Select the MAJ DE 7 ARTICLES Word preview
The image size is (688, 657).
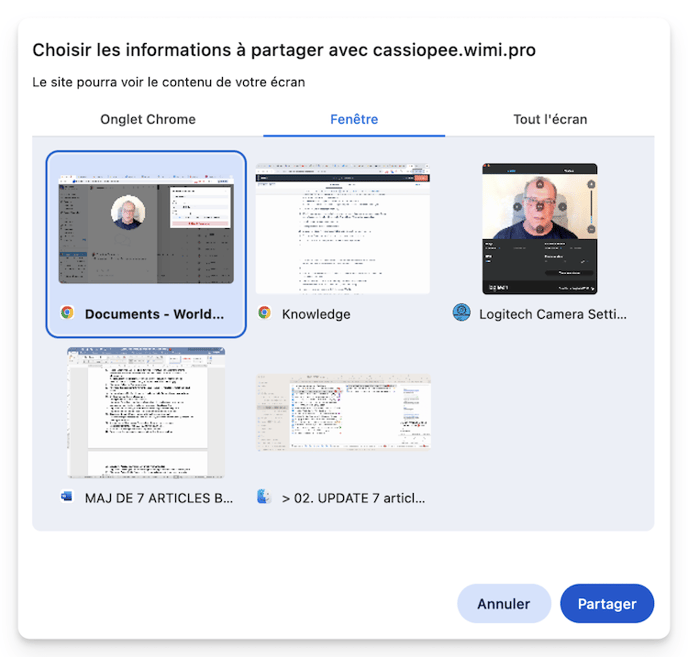(x=146, y=413)
